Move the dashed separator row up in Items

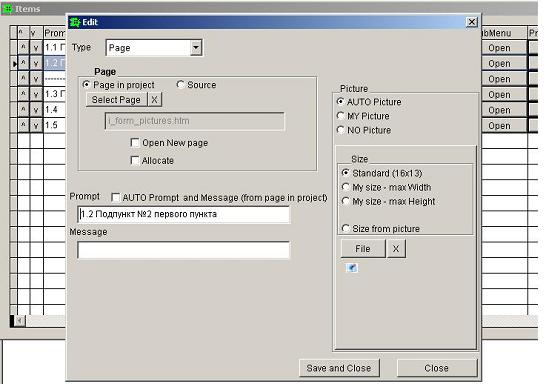(x=23, y=79)
